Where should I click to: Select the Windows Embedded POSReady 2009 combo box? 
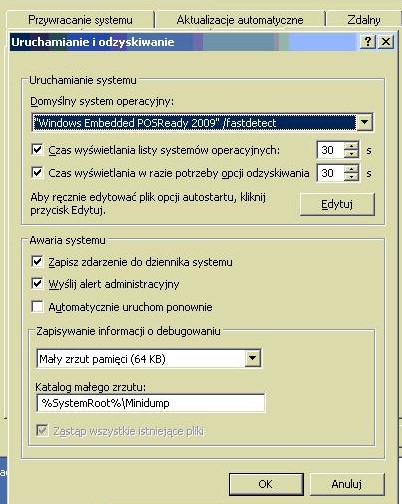click(202, 122)
